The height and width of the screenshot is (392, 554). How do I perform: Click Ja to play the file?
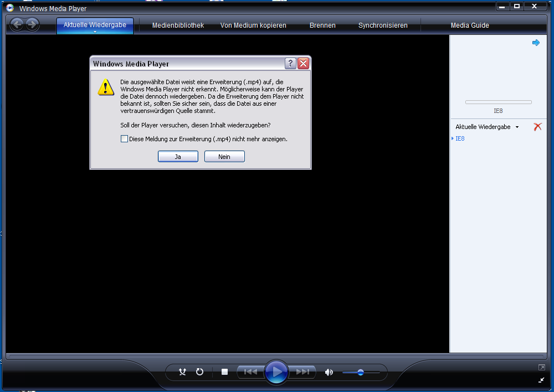(178, 157)
